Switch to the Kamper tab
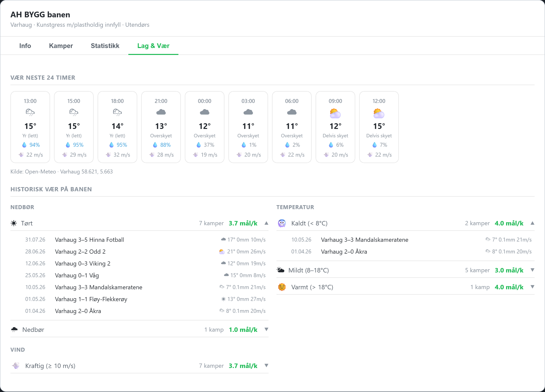The height and width of the screenshot is (392, 545). coord(61,46)
